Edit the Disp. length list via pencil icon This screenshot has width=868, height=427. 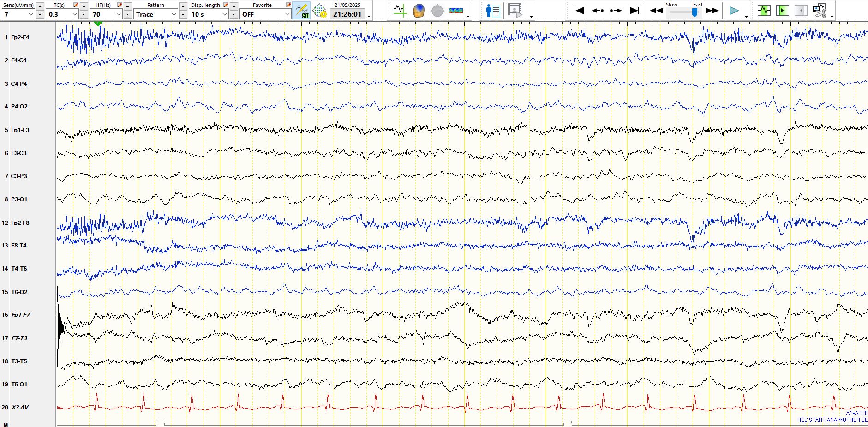226,5
